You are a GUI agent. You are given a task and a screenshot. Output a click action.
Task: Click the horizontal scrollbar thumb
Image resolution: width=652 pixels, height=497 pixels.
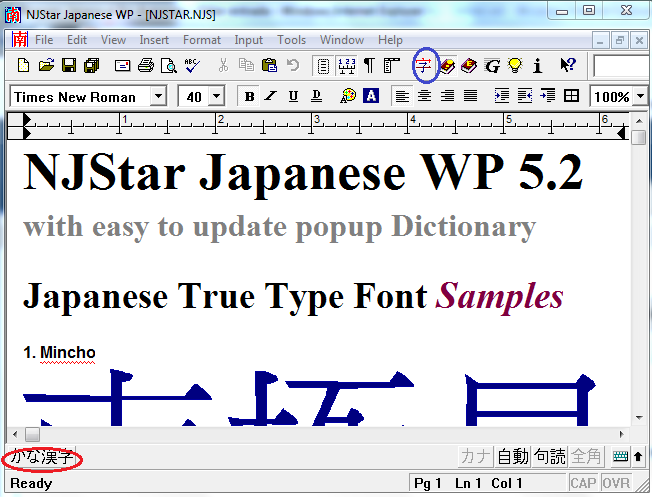coord(32,435)
